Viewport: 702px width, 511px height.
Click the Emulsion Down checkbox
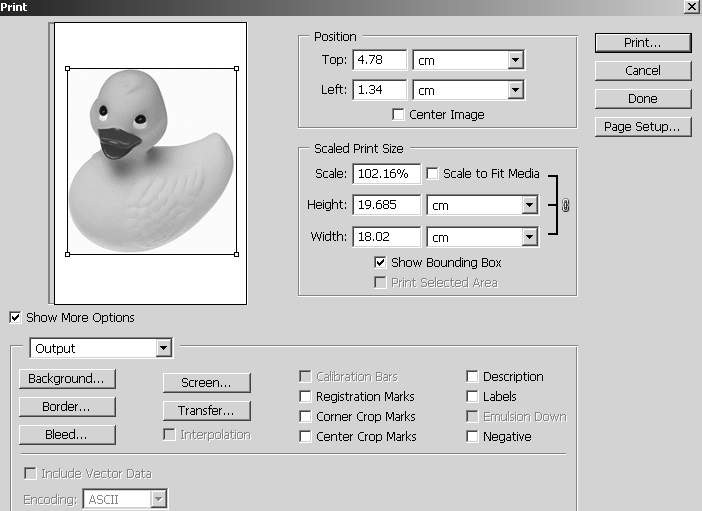472,417
